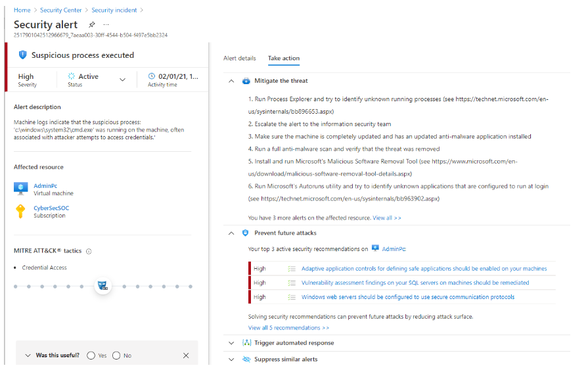Viewport: 588px width, 374px height.
Task: Click the MITRE ATT&CK tactics info icon
Action: pos(89,251)
